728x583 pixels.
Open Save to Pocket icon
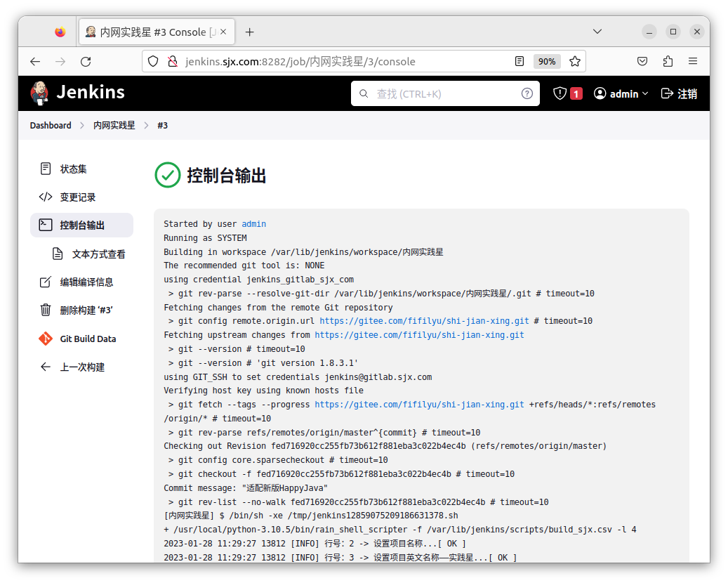pyautogui.click(x=642, y=61)
